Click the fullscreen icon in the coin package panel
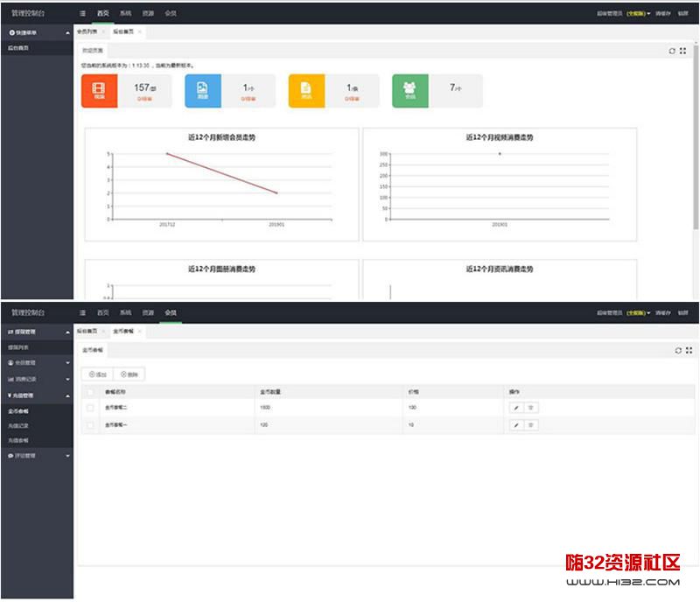This screenshot has height=602, width=700. point(689,350)
